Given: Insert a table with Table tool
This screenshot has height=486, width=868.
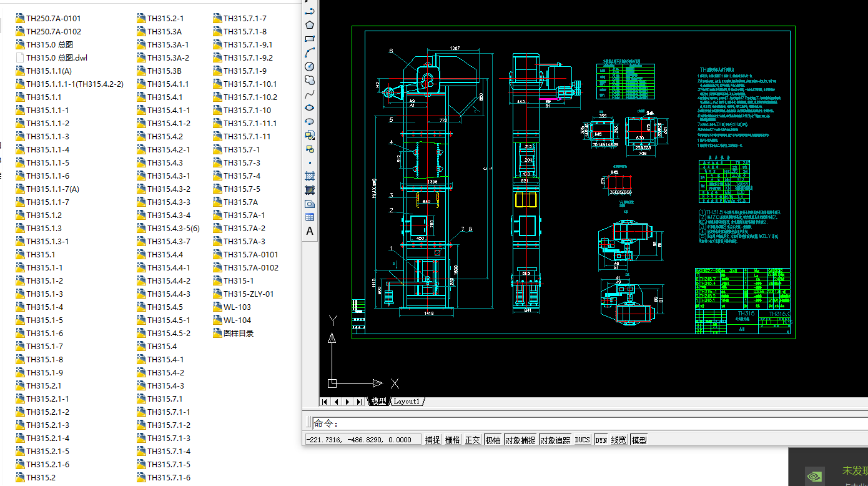Looking at the screenshot, I should (310, 217).
